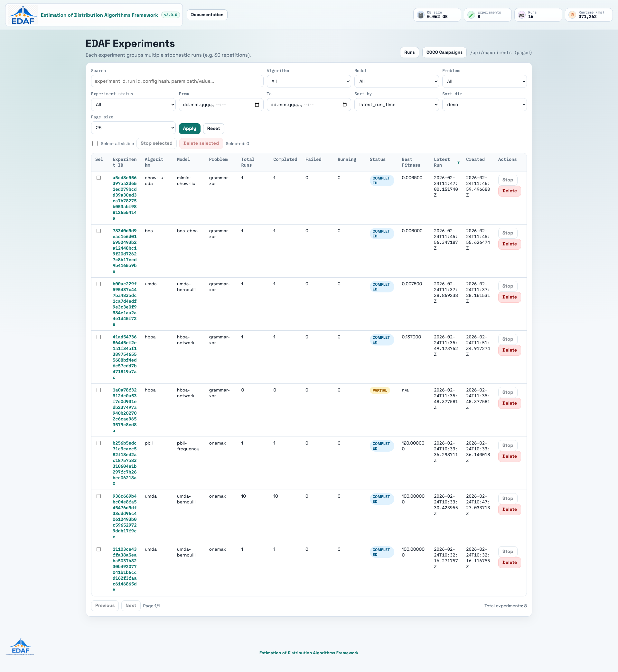Open the COCO Campaigns view
This screenshot has width=618, height=672.
click(444, 52)
